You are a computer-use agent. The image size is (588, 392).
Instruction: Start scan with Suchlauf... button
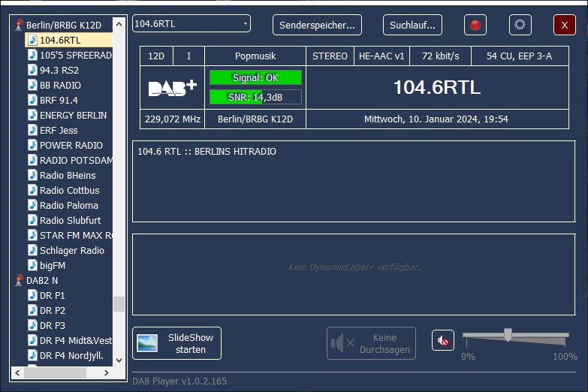tap(412, 25)
